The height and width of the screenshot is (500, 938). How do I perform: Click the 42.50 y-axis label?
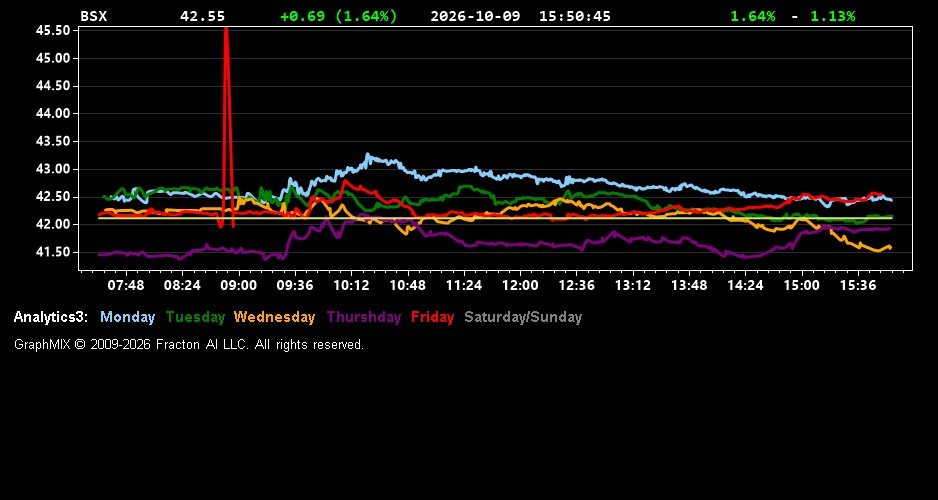(x=53, y=197)
